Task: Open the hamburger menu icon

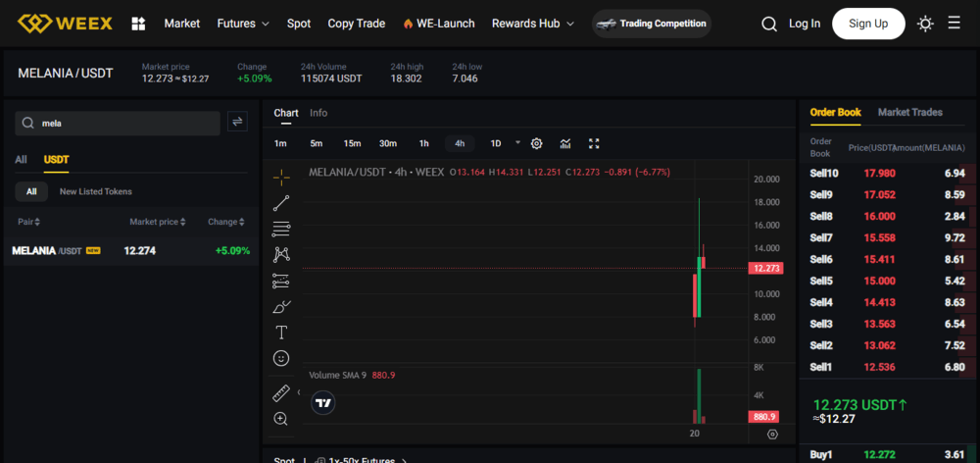Action: pyautogui.click(x=954, y=24)
